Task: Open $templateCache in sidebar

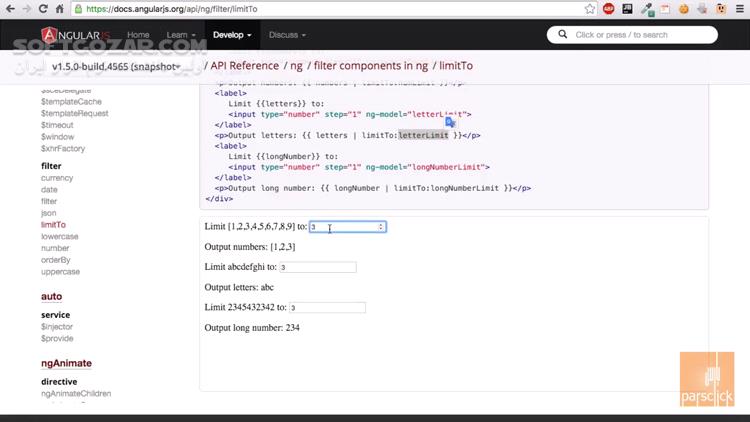Action: (71, 101)
